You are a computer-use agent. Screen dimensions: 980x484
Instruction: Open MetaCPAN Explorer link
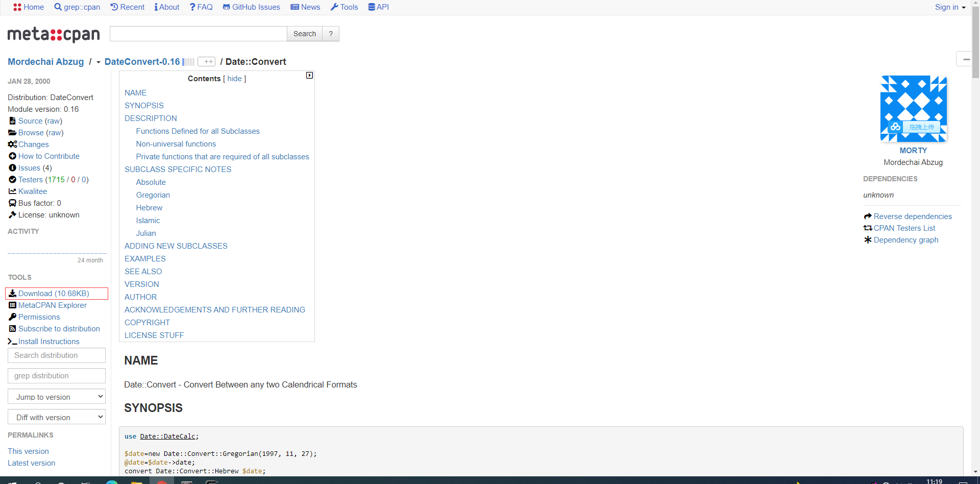(x=53, y=305)
